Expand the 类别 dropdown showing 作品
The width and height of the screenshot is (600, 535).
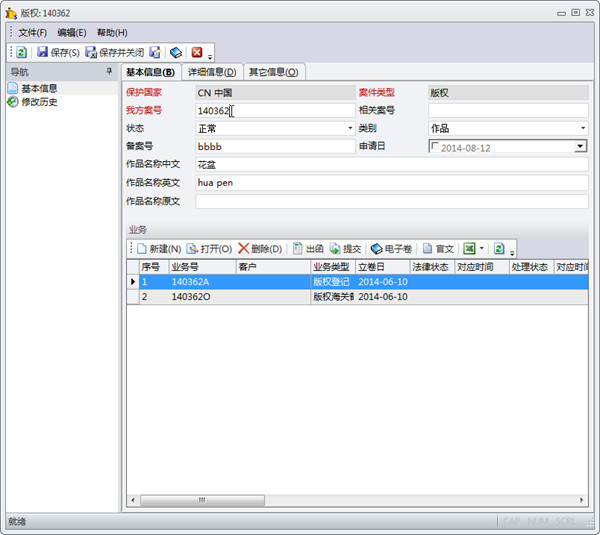click(x=583, y=128)
